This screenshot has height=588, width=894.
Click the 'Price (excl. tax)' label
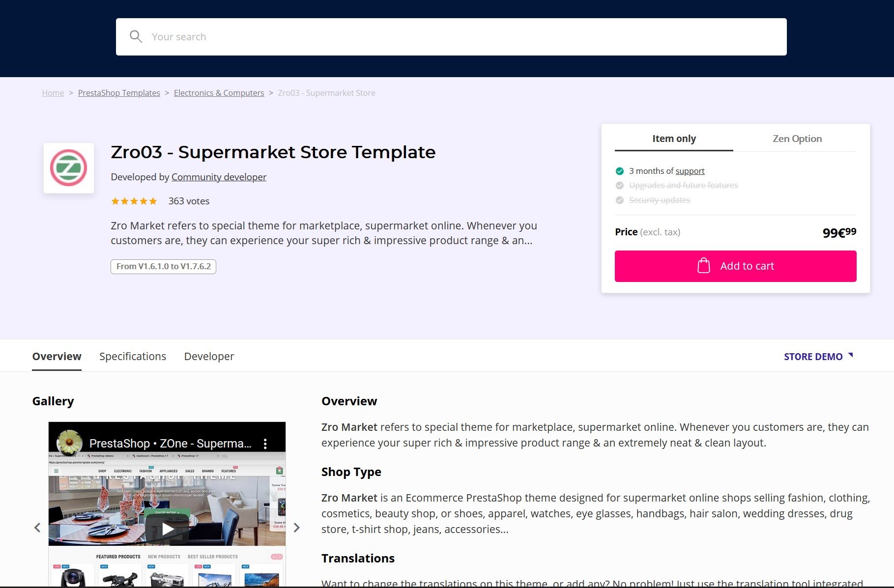[647, 232]
